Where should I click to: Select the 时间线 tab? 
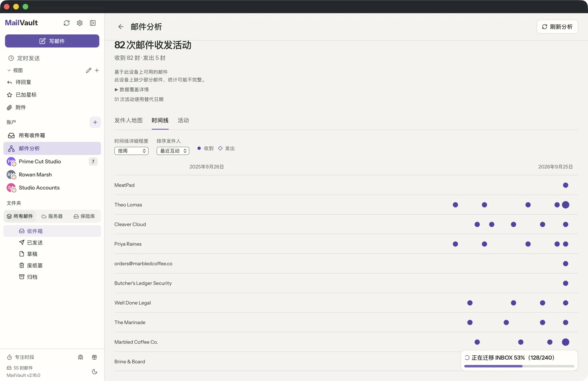coord(160,121)
